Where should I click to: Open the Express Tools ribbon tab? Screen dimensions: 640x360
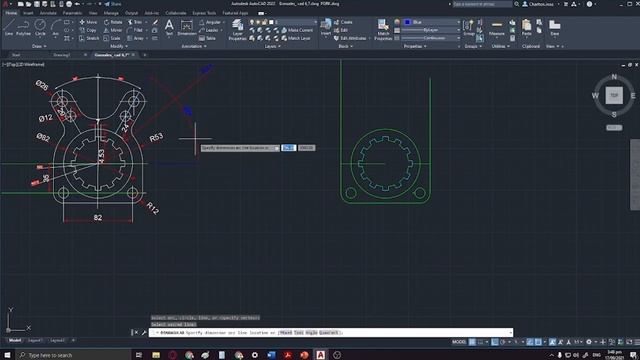(204, 13)
